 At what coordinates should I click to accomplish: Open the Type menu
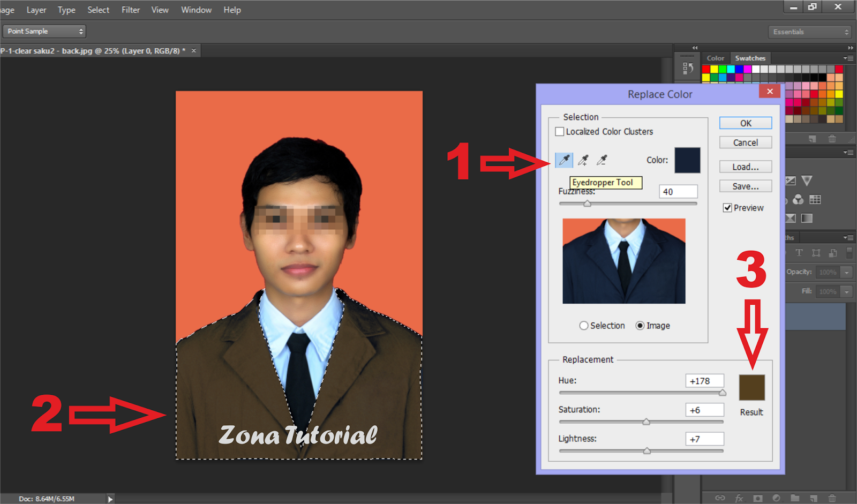tap(66, 10)
